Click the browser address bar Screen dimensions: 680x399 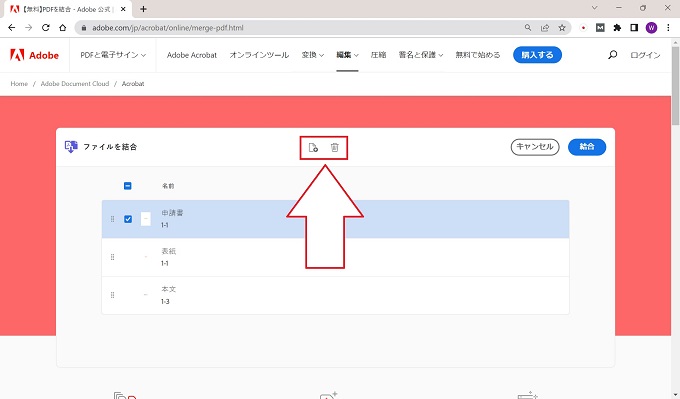(304, 28)
